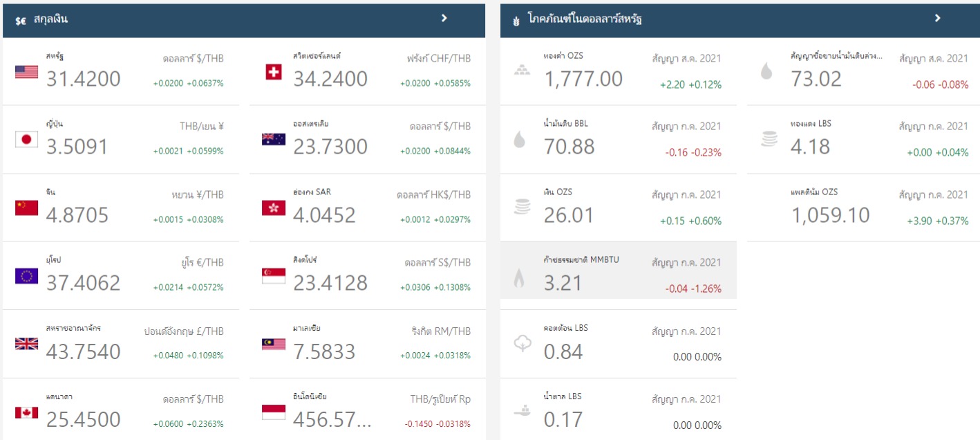Click the gold price 1,777.00
This screenshot has height=440, width=980.
pos(583,79)
